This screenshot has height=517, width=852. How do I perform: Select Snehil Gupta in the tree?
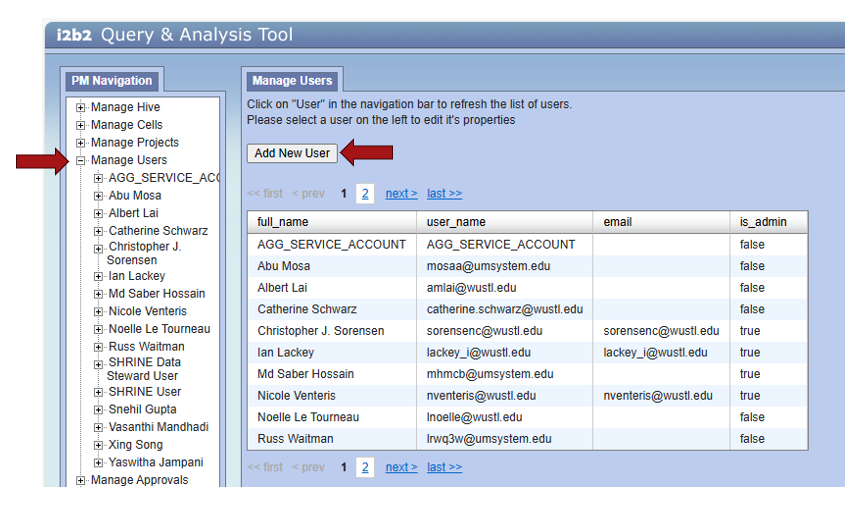tap(142, 409)
